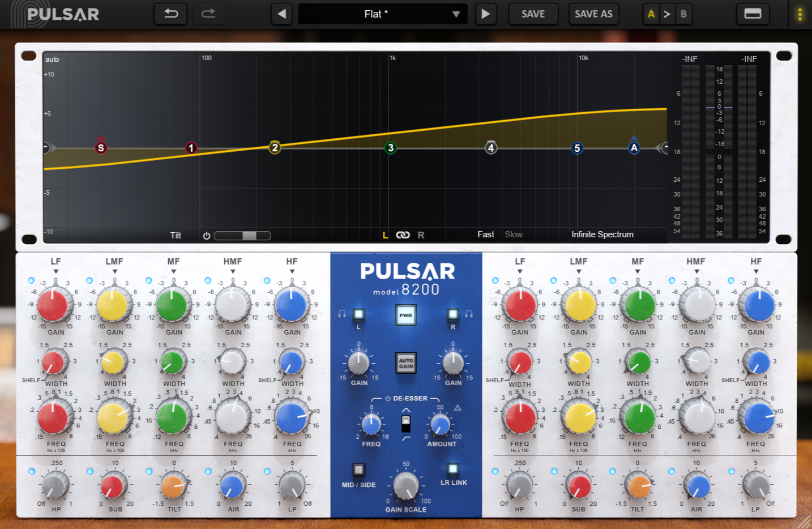Select the A comparison slot
The height and width of the screenshot is (529, 812).
651,14
